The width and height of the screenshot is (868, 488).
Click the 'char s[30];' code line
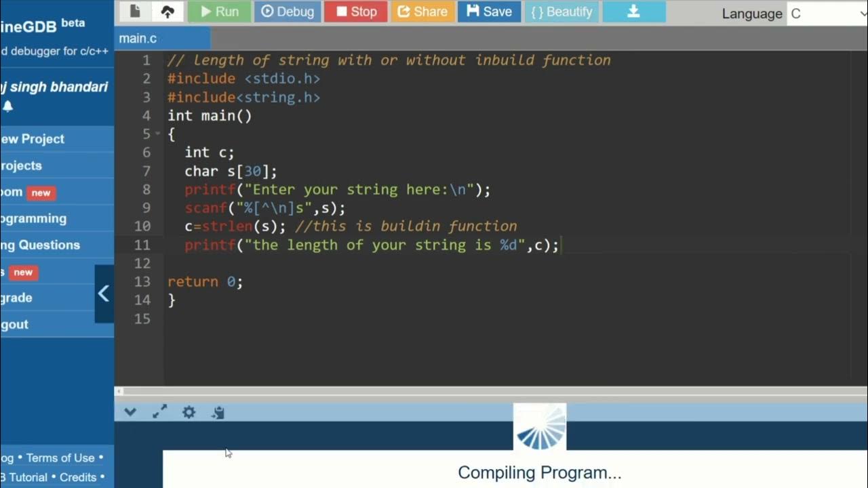point(231,171)
